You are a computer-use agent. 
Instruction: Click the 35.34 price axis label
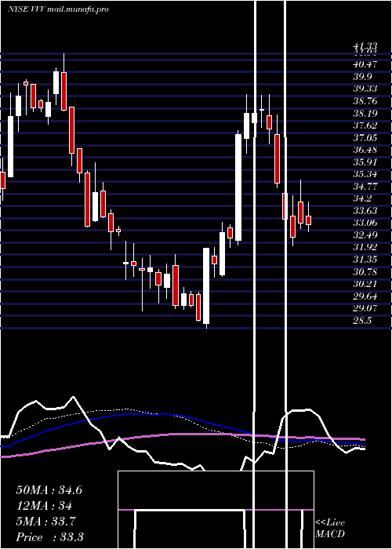click(365, 174)
